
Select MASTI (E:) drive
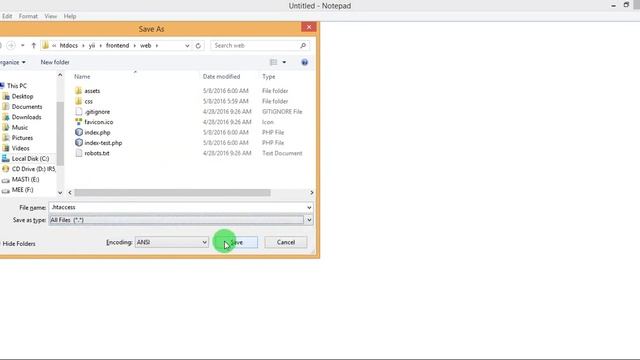(25, 180)
